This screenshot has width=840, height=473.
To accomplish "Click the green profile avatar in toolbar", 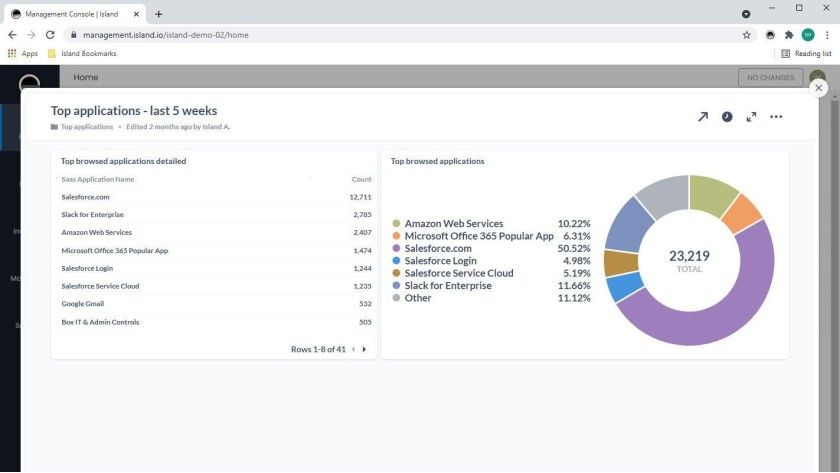I will point(808,35).
